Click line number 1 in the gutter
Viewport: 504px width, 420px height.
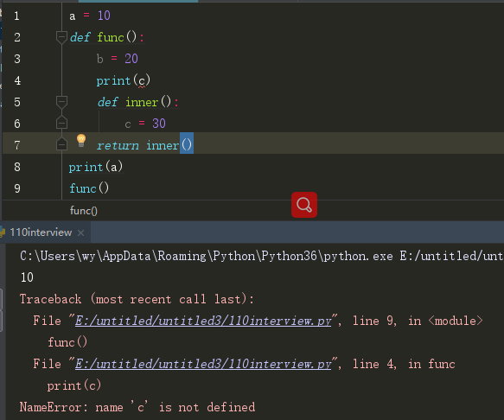(x=16, y=16)
